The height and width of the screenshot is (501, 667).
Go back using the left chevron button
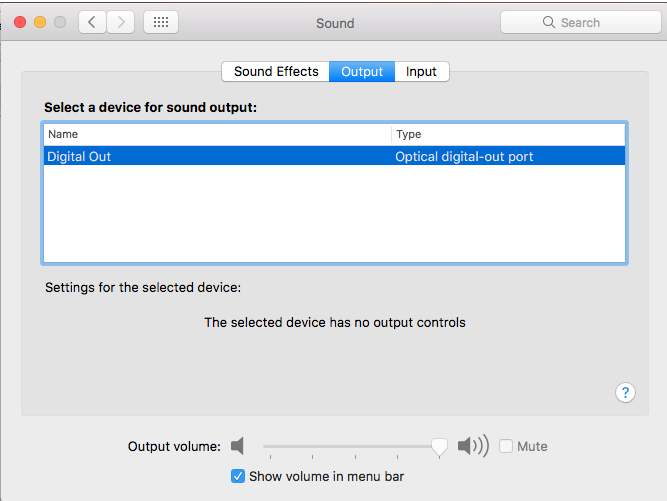point(92,22)
